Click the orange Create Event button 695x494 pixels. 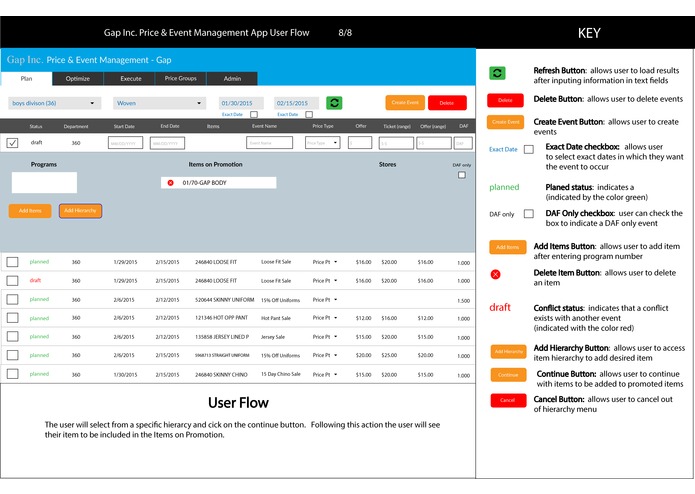(405, 102)
